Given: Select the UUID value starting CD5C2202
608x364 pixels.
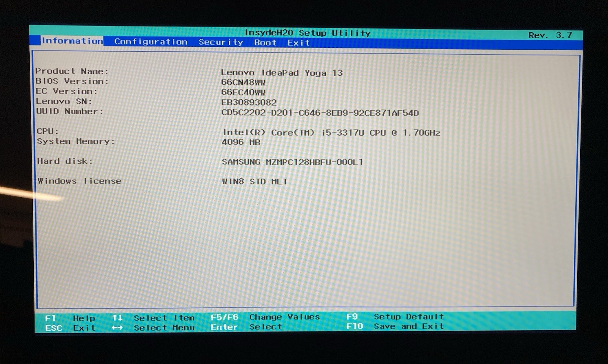Looking at the screenshot, I should 320,113.
